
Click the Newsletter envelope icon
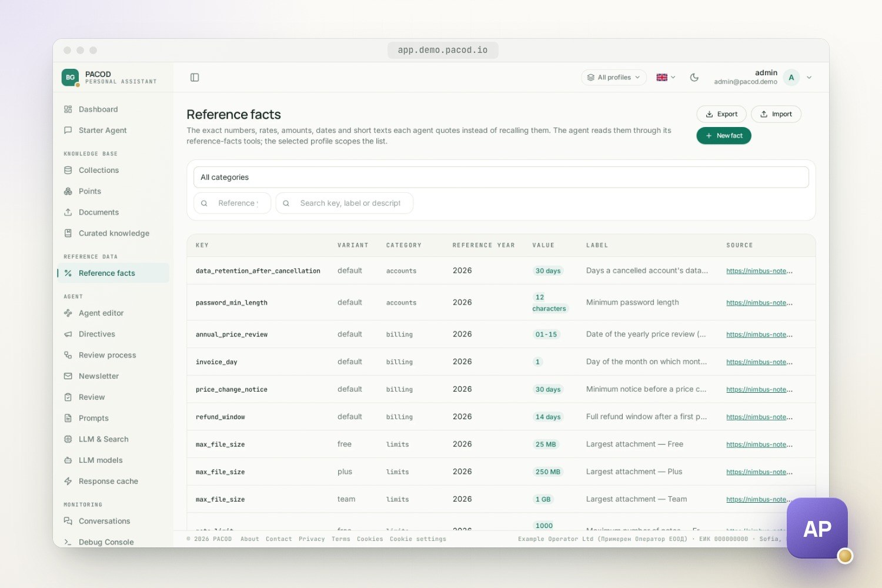[x=68, y=376]
